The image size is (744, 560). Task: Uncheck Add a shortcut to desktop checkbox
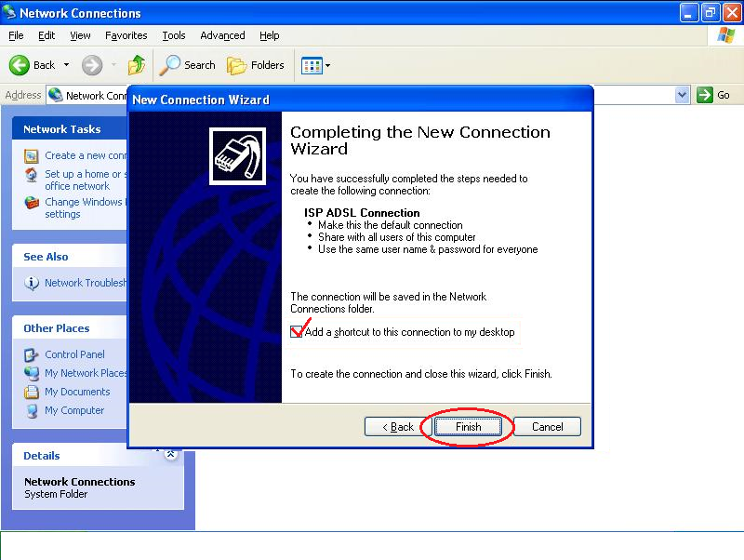coord(297,332)
